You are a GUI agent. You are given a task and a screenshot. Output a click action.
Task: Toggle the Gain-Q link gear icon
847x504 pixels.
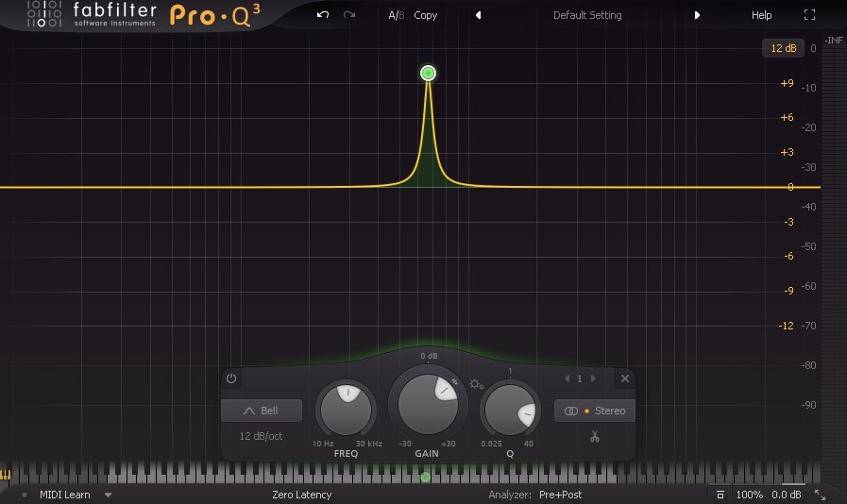point(476,384)
